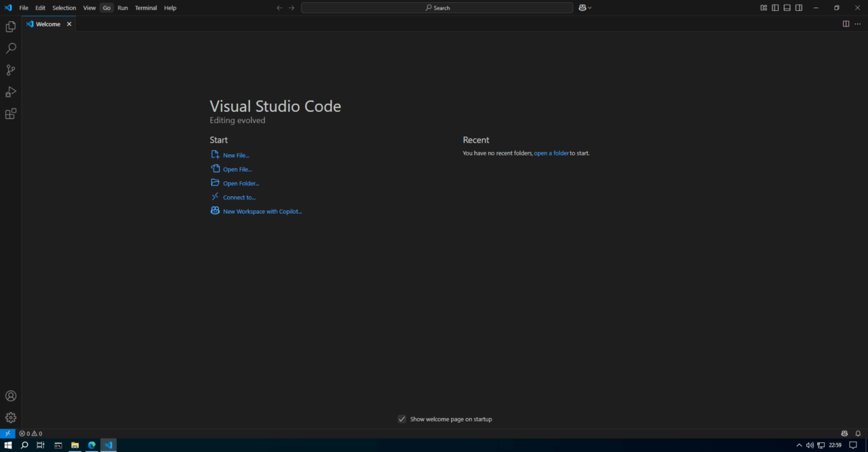Toggle the secondary side bar
Viewport: 868px width, 452px height.
799,7
